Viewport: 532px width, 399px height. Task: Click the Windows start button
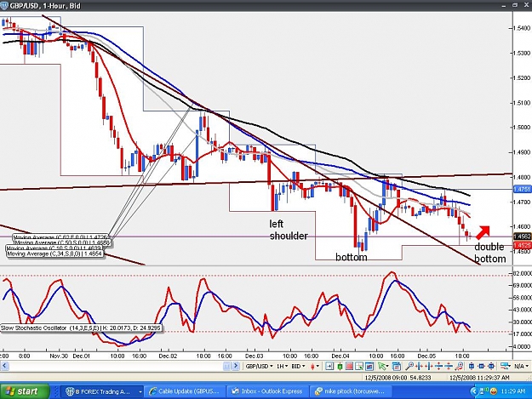point(25,391)
